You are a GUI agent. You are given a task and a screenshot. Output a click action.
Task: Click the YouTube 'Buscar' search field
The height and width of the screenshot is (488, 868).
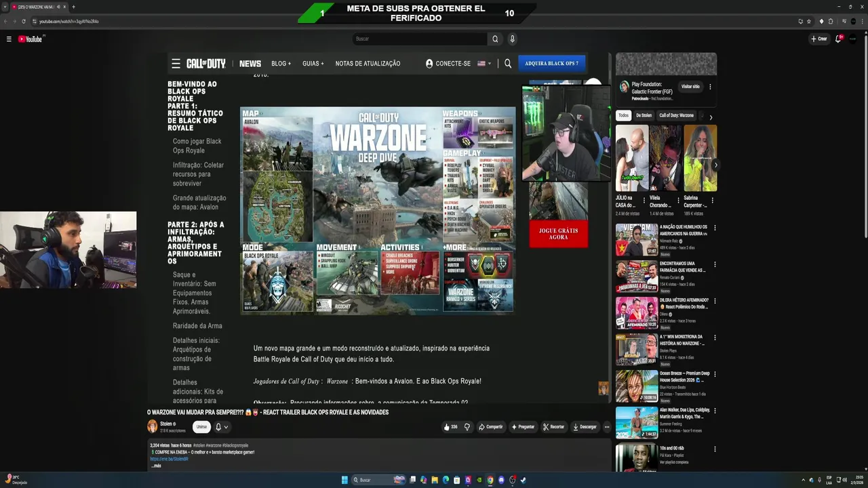(x=420, y=39)
